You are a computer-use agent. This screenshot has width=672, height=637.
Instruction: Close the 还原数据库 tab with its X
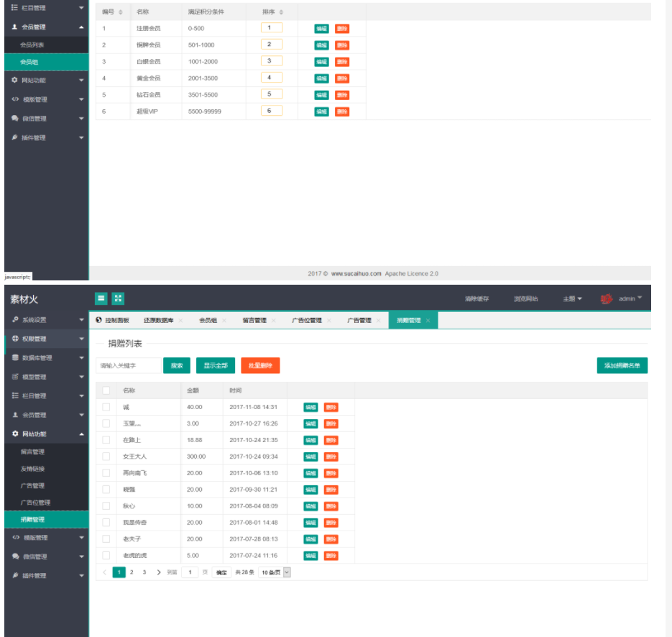(x=180, y=321)
